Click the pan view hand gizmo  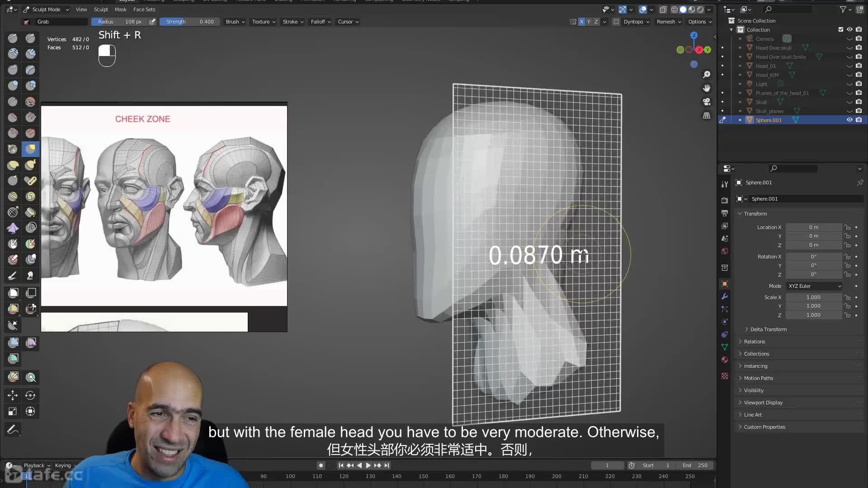click(707, 88)
